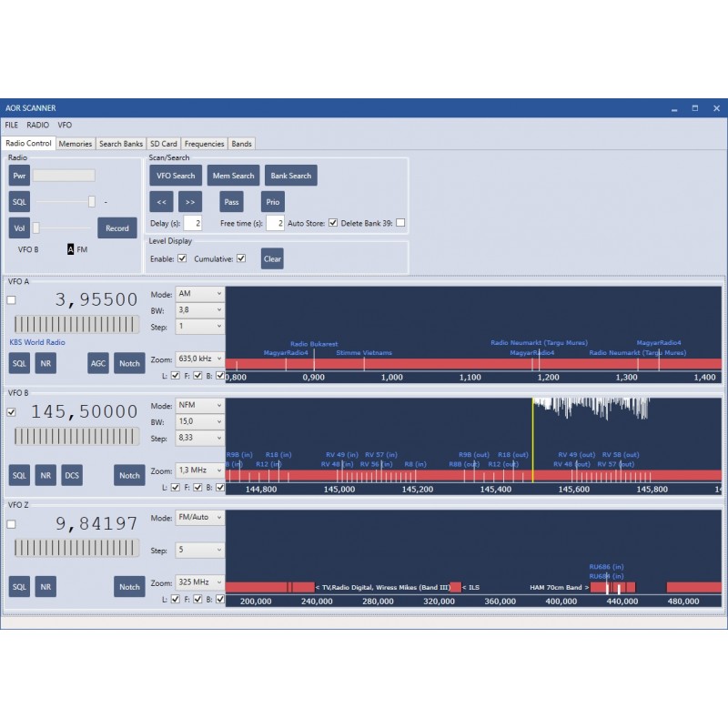Turn on noise reduction NR for VFO A

[45, 363]
